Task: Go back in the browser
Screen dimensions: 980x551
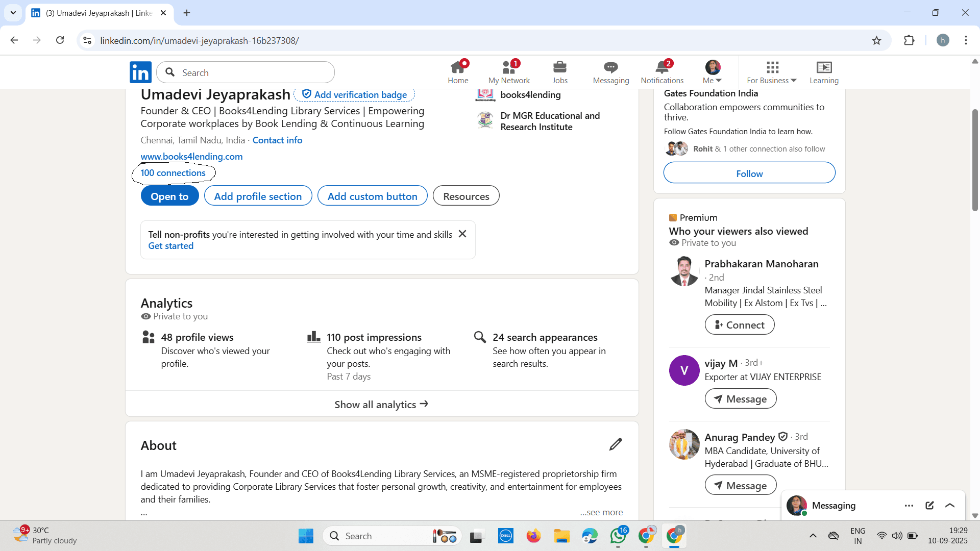Action: click(14, 40)
